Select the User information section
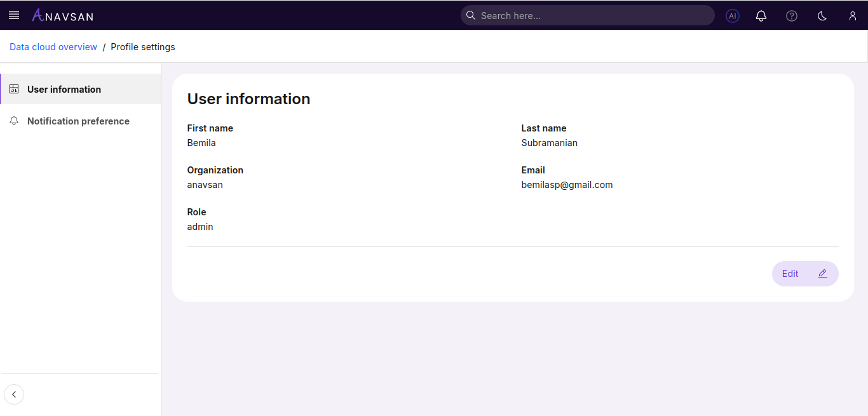Screen dimensions: 868x416 64,89
